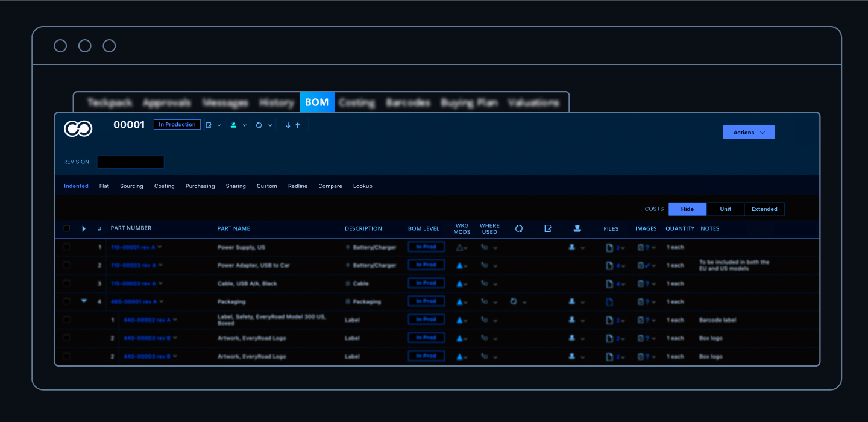868x422 pixels.
Task: Check the box for Power Supply, US row
Action: point(66,247)
